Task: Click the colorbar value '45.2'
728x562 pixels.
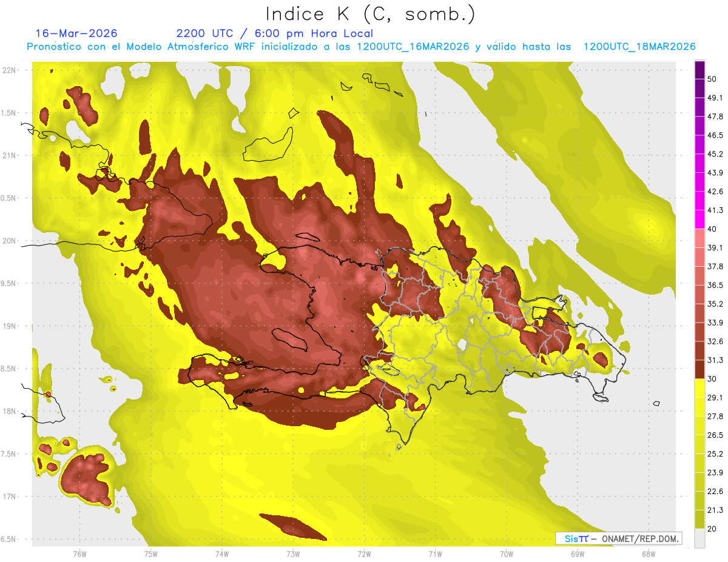Action: point(715,154)
